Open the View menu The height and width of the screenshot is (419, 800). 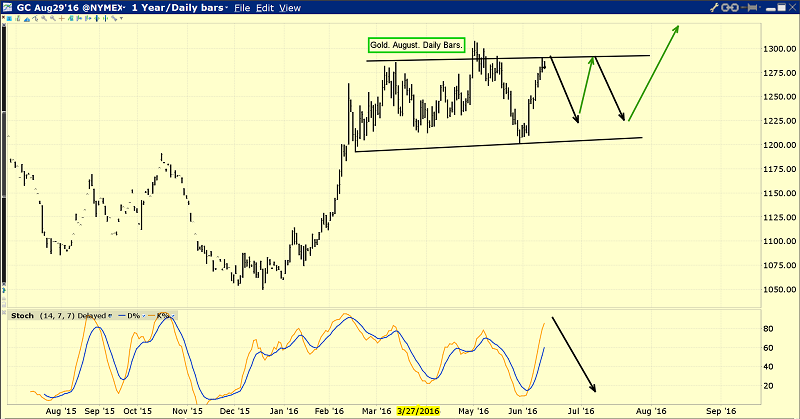click(x=290, y=7)
